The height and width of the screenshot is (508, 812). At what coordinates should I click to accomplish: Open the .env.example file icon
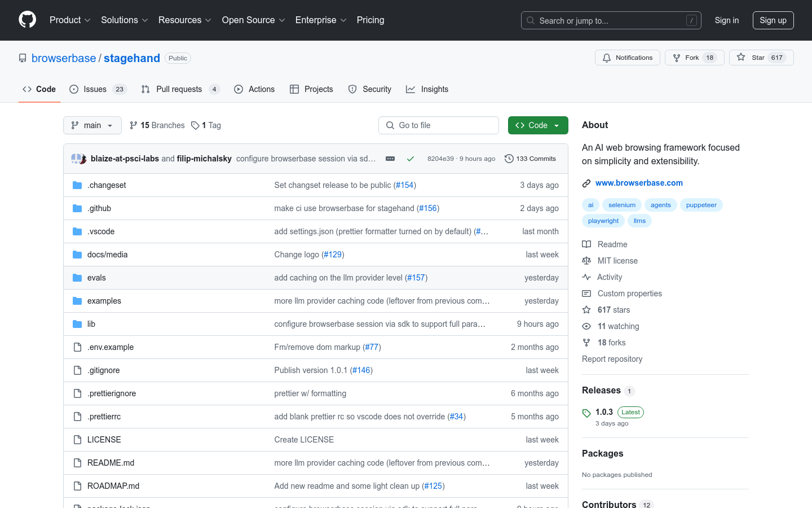pyautogui.click(x=77, y=347)
